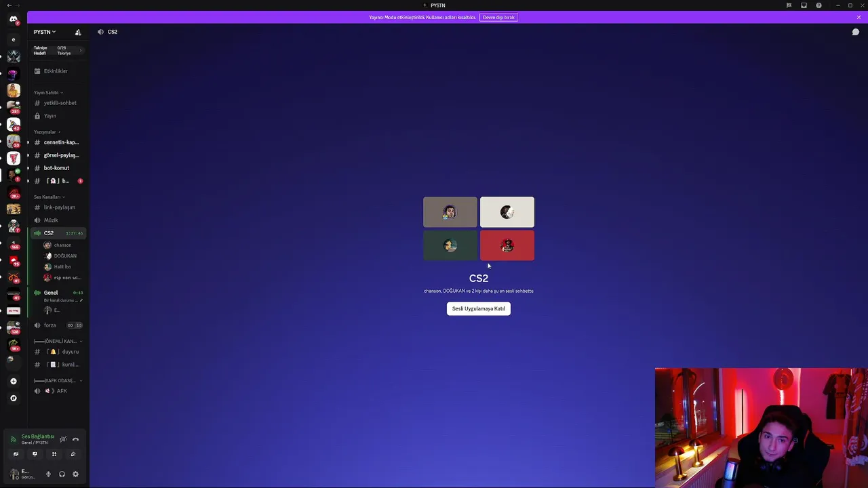Open the chat bubble icon at the top right
868x488 pixels.
(856, 32)
